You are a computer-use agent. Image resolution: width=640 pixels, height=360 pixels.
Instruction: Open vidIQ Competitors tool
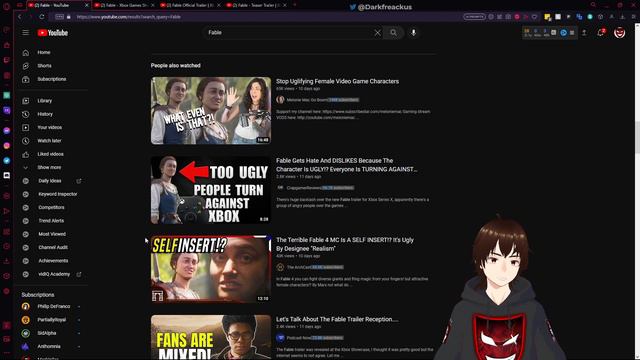tap(51, 207)
